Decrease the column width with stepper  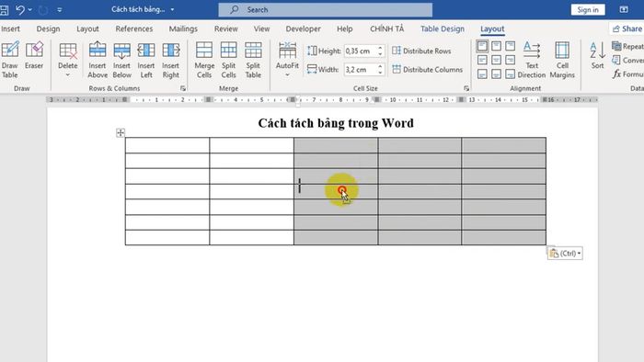380,73
